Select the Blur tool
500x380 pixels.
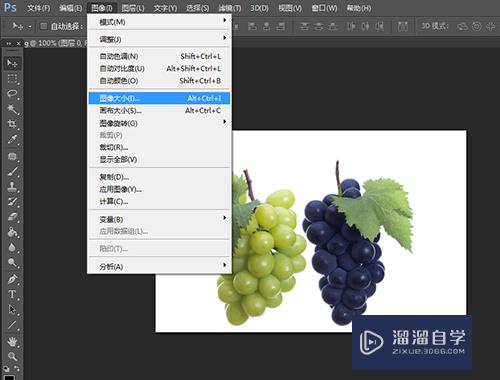(12, 247)
